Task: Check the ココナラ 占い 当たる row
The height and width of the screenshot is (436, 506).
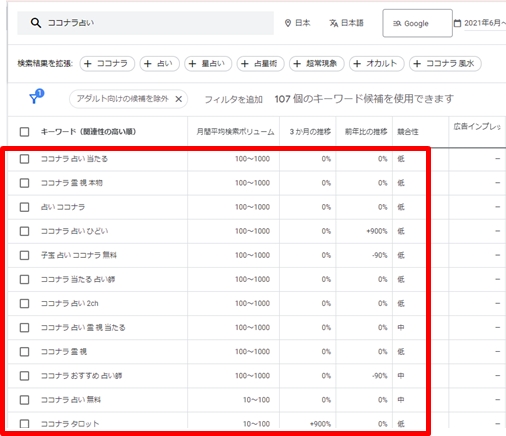Action: click(24, 159)
